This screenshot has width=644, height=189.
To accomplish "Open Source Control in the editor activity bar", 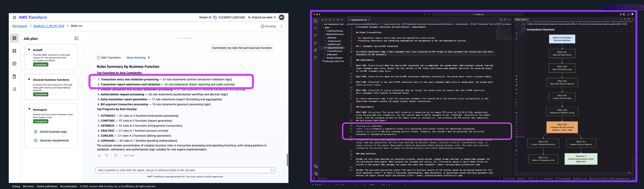I will tap(315, 35).
